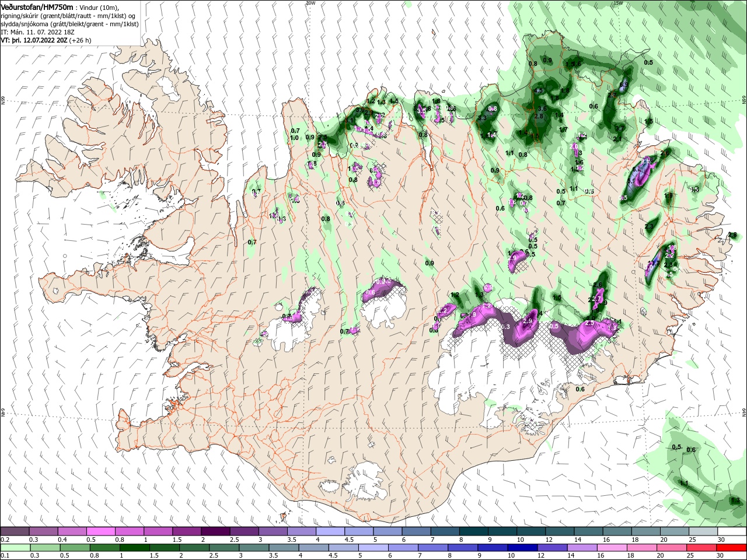Image resolution: width=747 pixels, height=560 pixels.
Task: Click the 'rigning/skúrir' rain description line
Action: 68,16
